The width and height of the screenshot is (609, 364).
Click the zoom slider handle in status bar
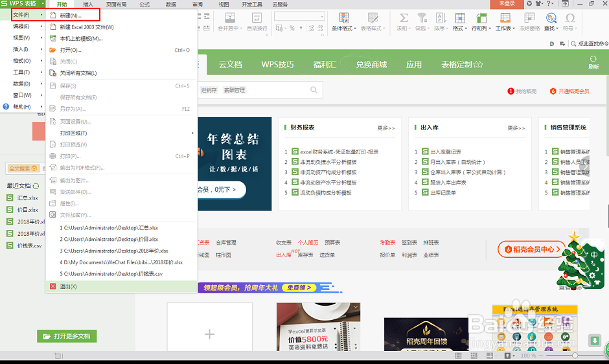click(x=575, y=356)
